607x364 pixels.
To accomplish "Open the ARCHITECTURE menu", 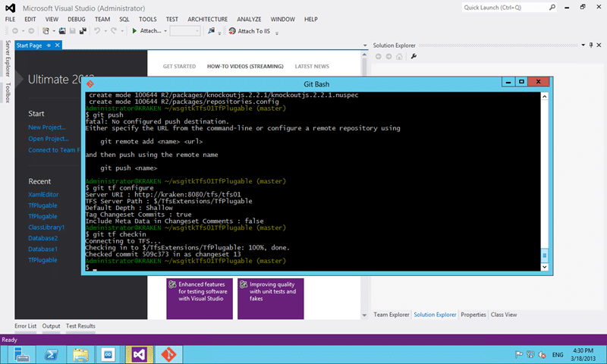I will 207,20.
